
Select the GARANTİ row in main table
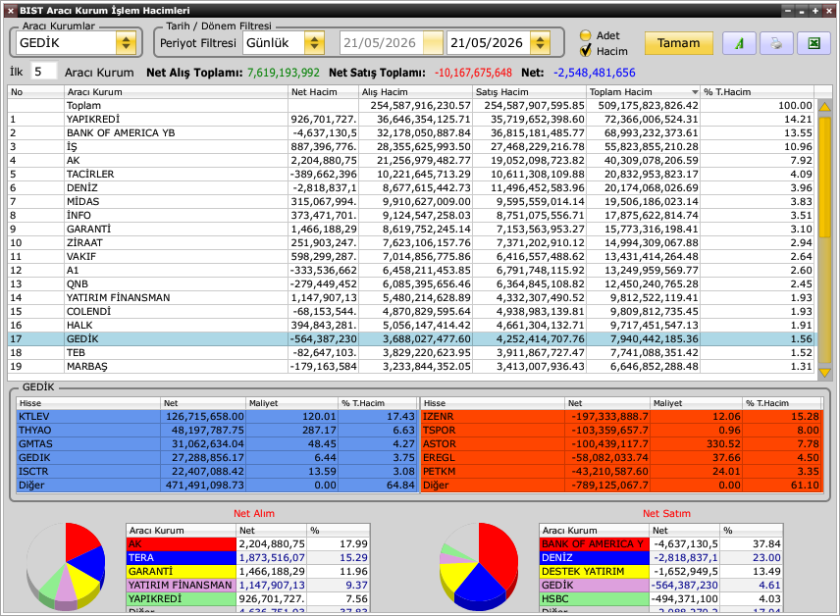pyautogui.click(x=411, y=230)
